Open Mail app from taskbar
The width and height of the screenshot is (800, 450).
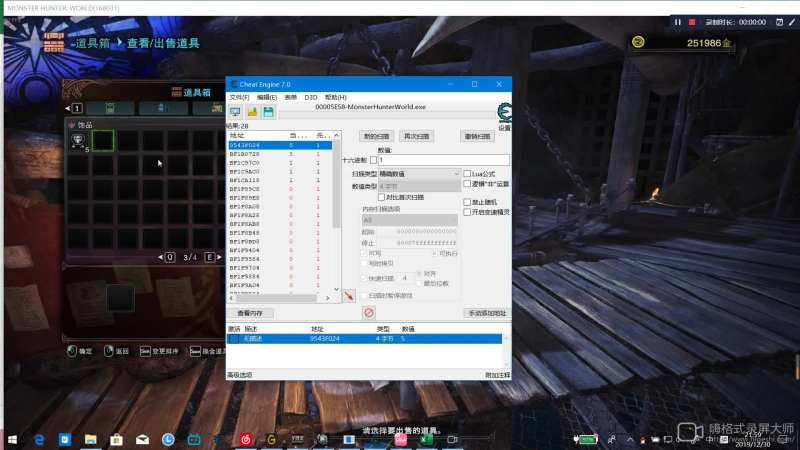[142, 439]
